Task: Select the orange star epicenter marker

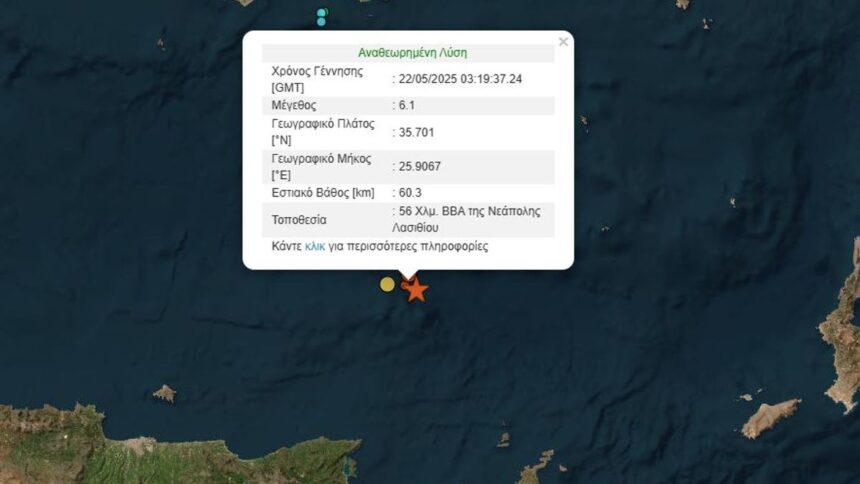Action: pos(416,290)
